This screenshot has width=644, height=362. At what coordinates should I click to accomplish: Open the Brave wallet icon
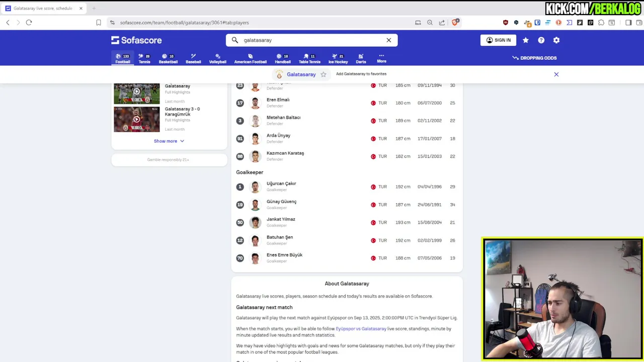click(638, 23)
